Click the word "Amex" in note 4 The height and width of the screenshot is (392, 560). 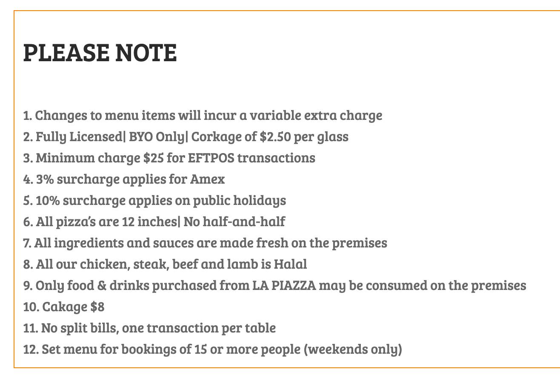[x=207, y=179]
